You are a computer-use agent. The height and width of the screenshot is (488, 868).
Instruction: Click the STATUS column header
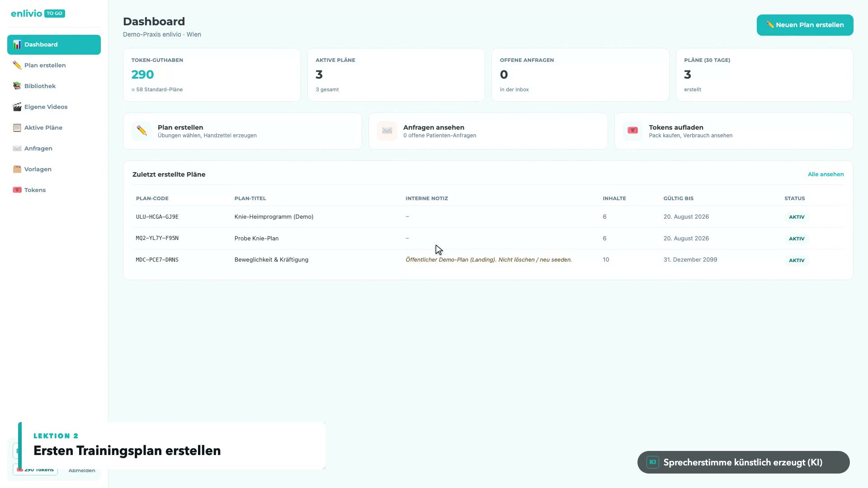pyautogui.click(x=794, y=198)
